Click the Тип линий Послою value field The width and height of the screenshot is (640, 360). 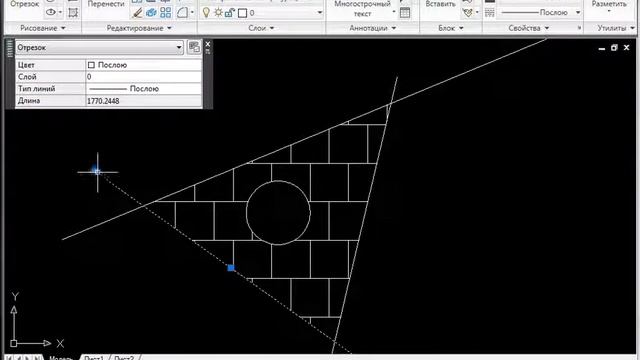pyautogui.click(x=144, y=89)
